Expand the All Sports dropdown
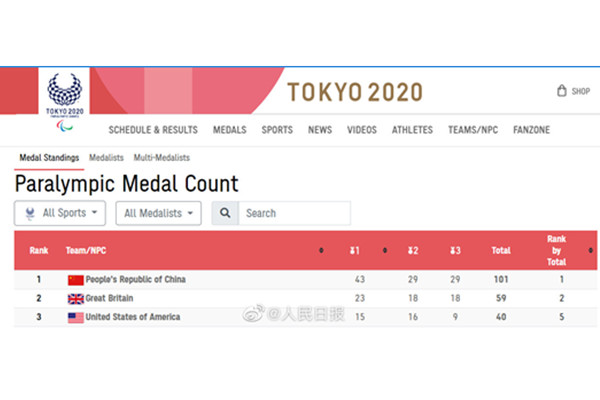This screenshot has height=400, width=600. pos(60,213)
